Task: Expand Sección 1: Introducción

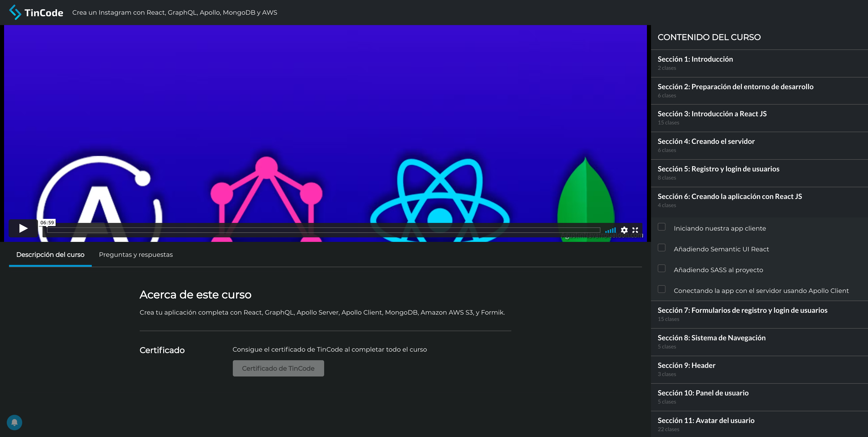Action: coord(695,59)
